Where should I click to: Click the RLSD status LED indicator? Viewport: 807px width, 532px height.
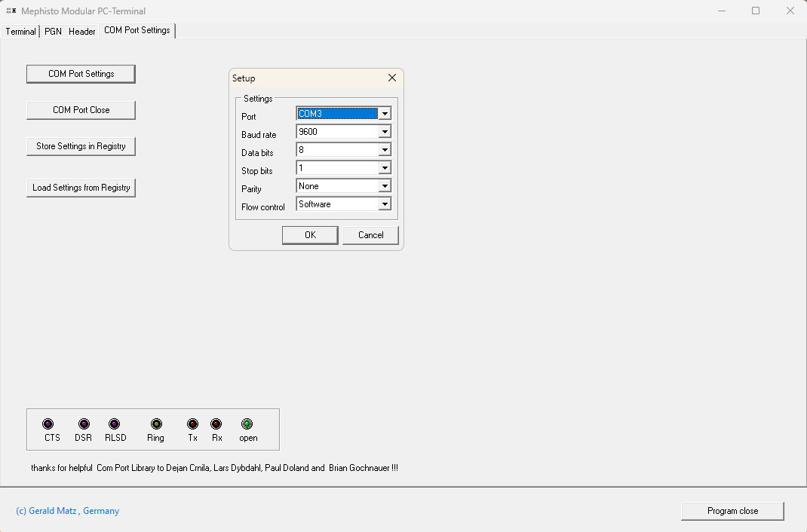(114, 424)
